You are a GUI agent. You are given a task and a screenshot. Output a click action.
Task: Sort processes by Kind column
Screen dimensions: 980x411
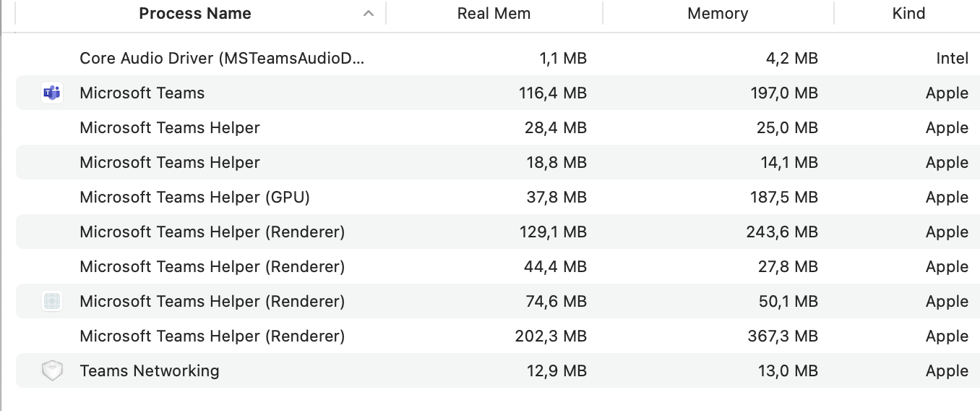[x=908, y=14]
